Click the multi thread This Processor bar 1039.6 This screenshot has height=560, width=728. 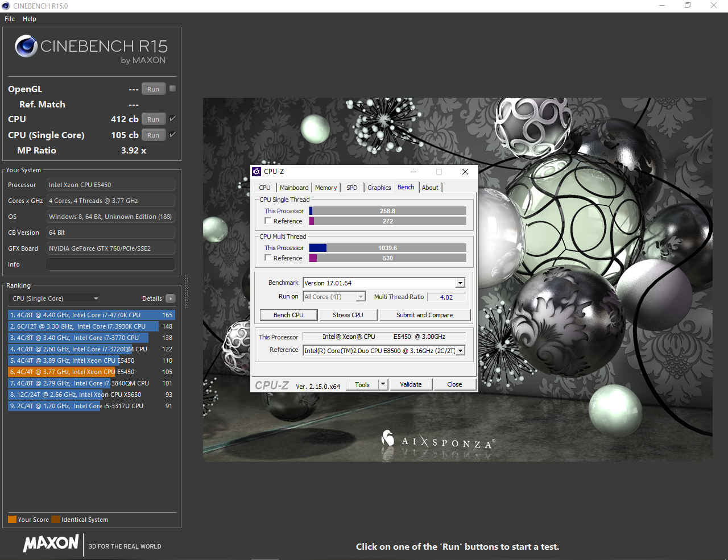coord(387,248)
